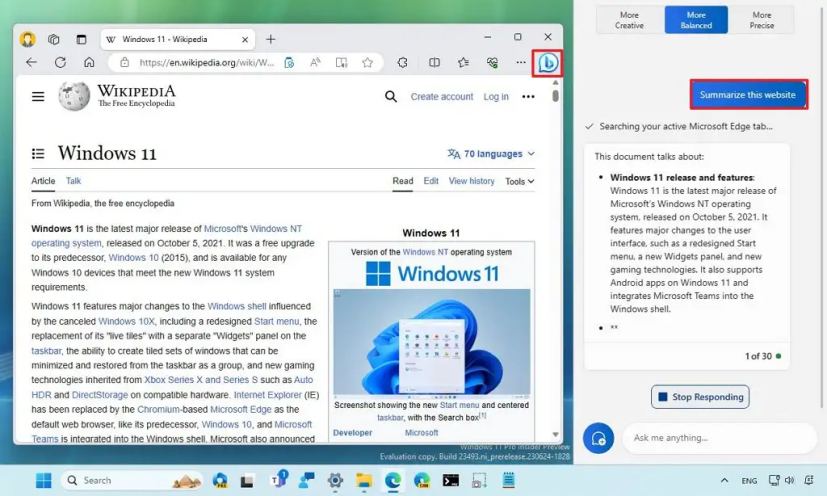The height and width of the screenshot is (496, 827).
Task: Click the Wikipedia page vertical scrollbar thumb
Action: coord(555,96)
